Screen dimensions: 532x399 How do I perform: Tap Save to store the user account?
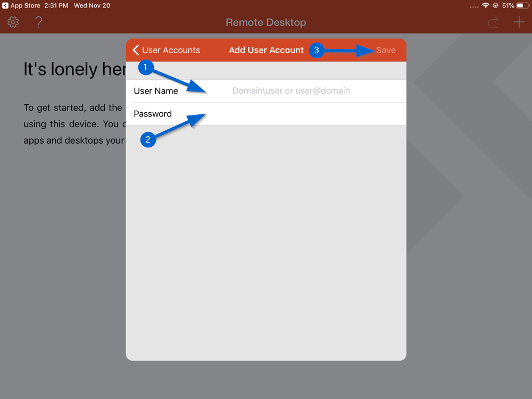386,50
